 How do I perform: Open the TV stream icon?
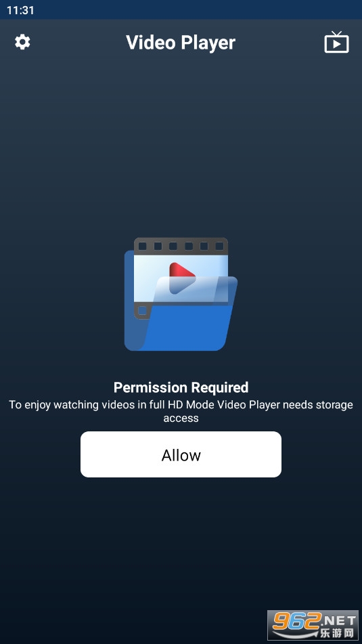[x=336, y=42]
